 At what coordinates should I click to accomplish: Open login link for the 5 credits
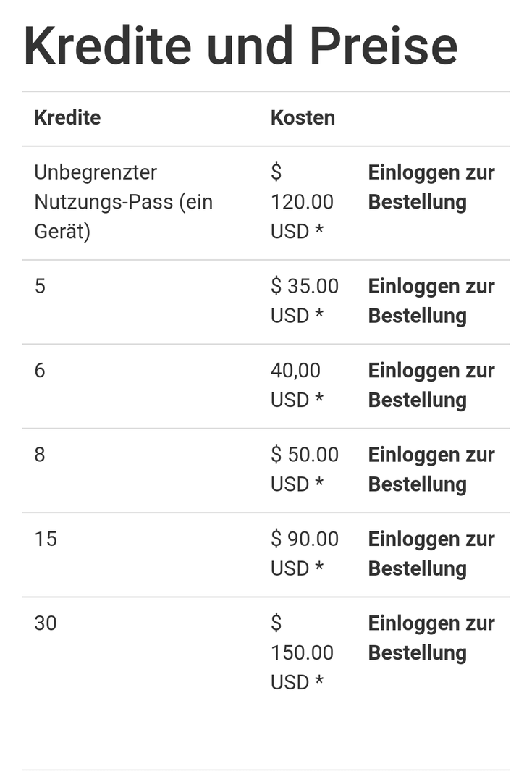pos(431,300)
